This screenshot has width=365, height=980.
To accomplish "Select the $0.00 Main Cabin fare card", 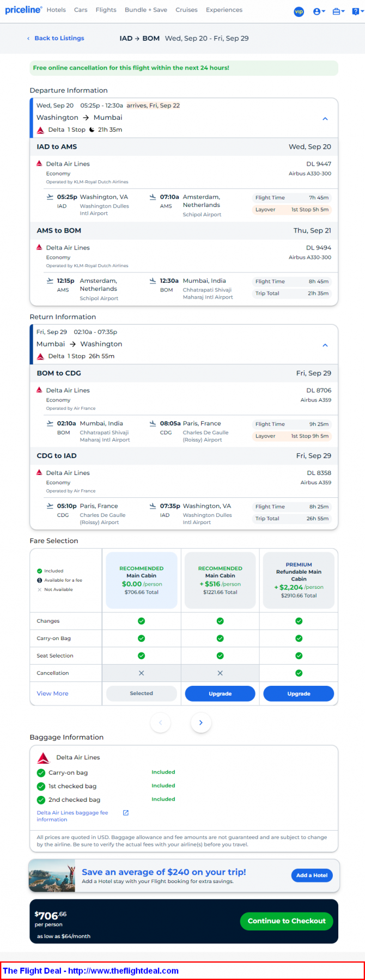I will (x=142, y=580).
